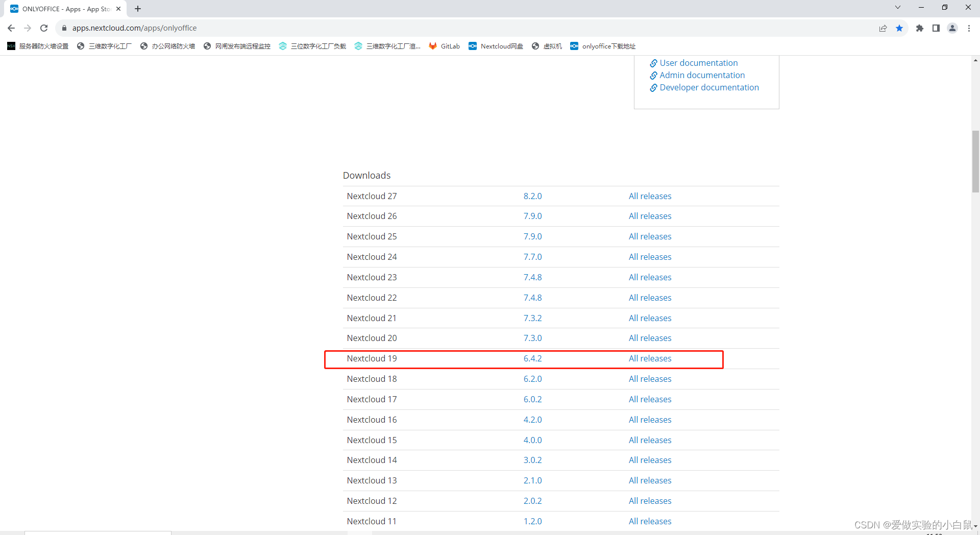980x535 pixels.
Task: Open a new browser tab
Action: pos(138,9)
